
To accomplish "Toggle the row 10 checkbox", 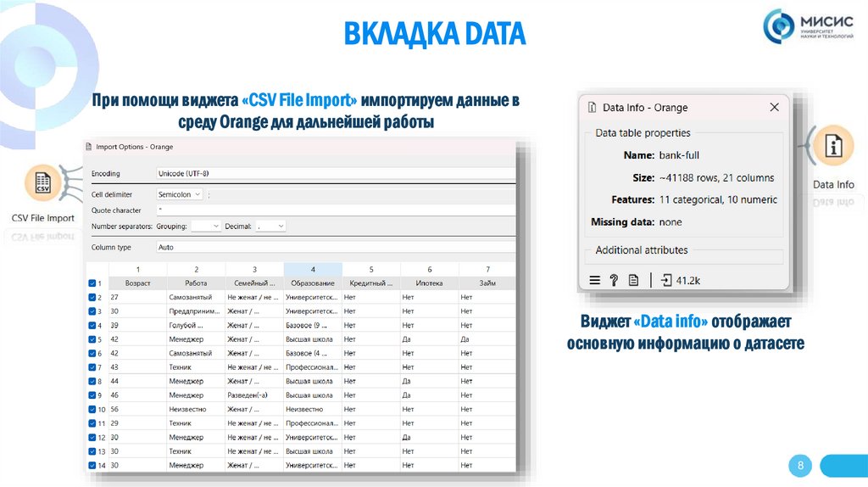I will pos(92,410).
